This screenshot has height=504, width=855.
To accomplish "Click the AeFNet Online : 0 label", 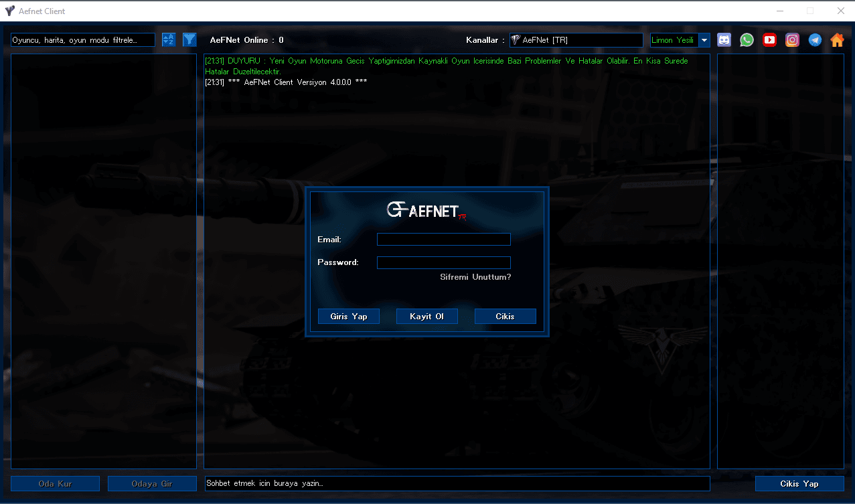I will pos(247,40).
